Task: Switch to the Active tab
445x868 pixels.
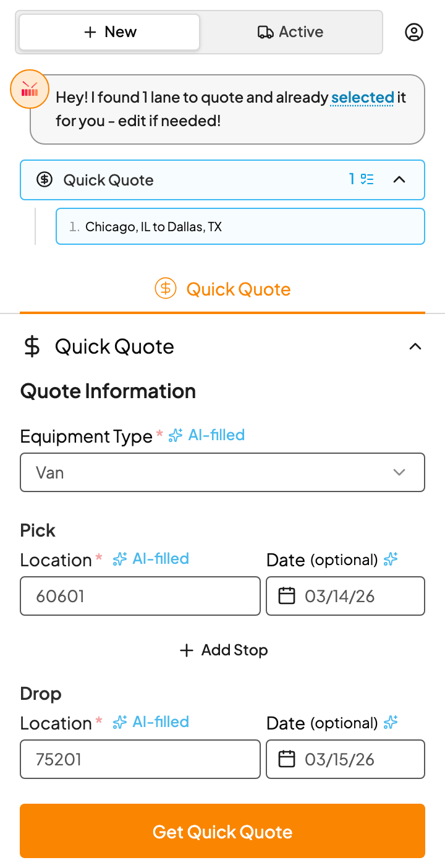Action: point(290,32)
